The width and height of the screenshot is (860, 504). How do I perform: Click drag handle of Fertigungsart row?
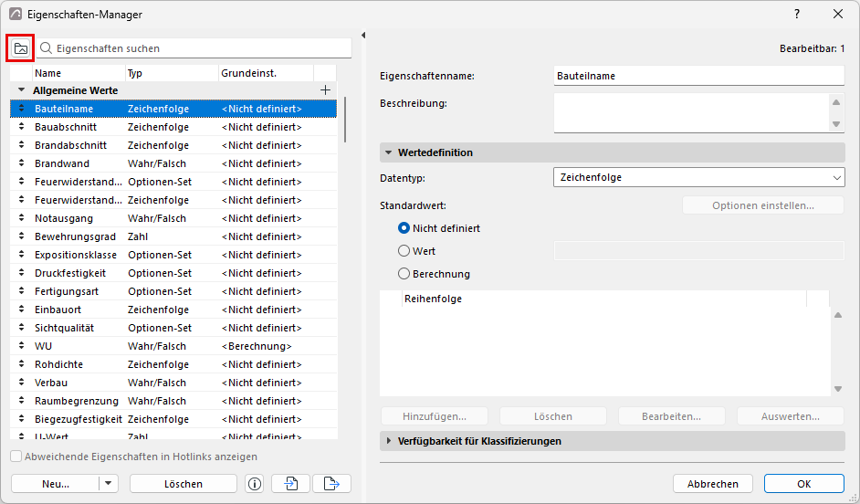(21, 291)
